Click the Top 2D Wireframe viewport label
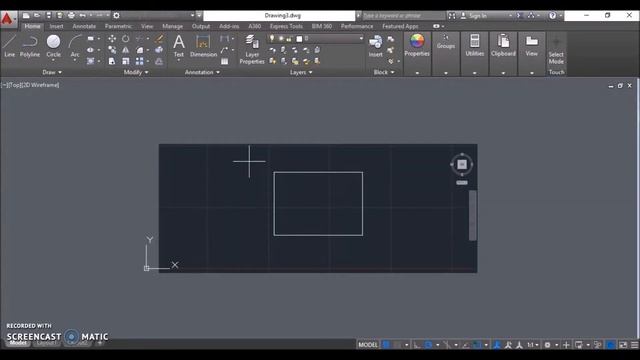 pos(31,85)
